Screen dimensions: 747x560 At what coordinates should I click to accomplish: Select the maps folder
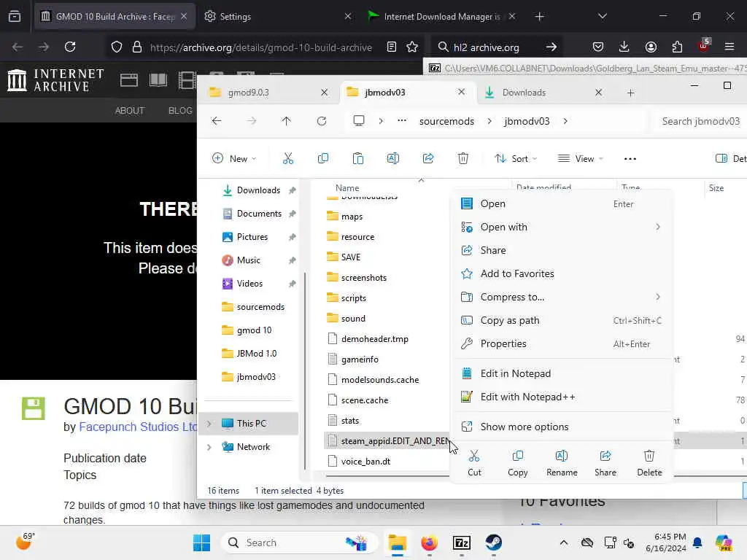352,217
